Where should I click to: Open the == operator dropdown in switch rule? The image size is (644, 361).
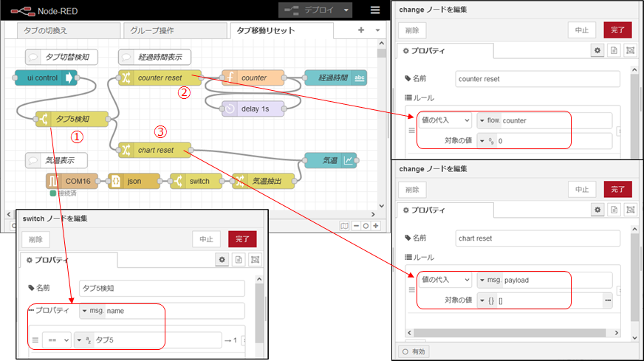(x=58, y=340)
